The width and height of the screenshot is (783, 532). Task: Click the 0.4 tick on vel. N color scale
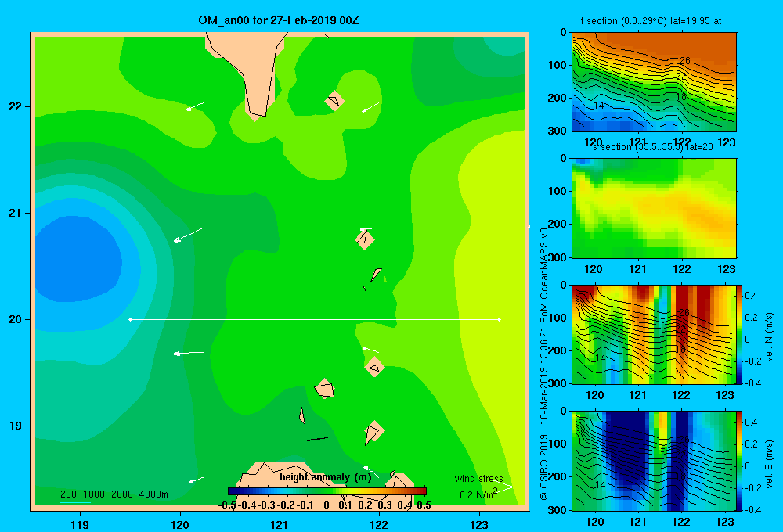tap(751, 296)
